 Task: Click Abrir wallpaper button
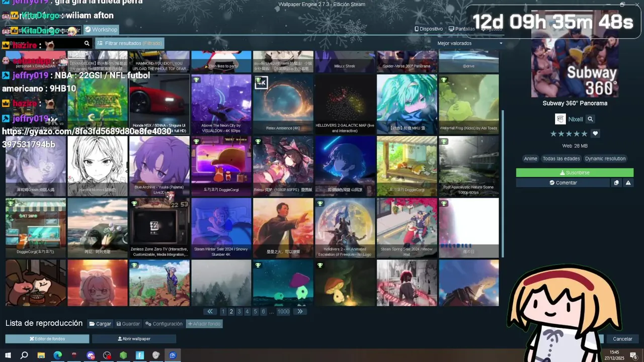[x=134, y=339]
